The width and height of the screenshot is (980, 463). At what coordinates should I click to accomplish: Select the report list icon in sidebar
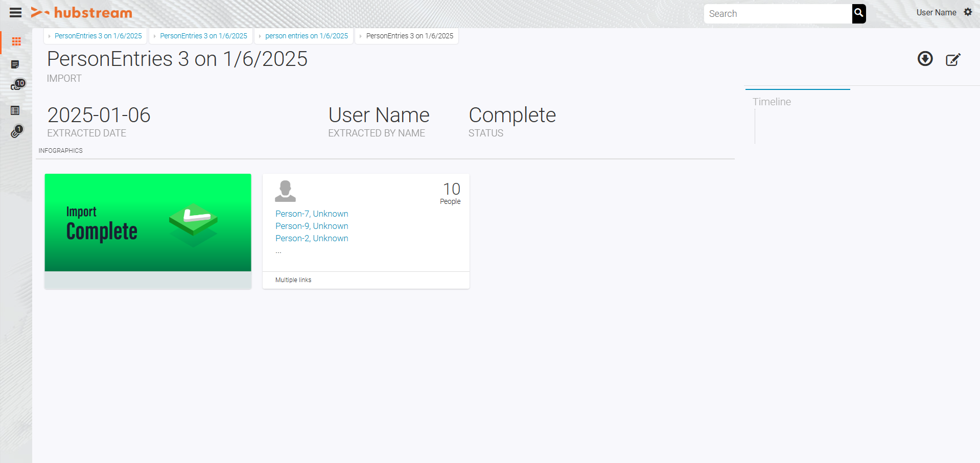[x=16, y=110]
